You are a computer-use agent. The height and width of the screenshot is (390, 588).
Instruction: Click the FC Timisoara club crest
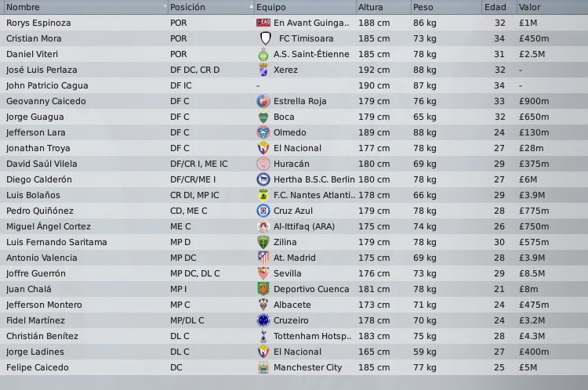pos(263,38)
